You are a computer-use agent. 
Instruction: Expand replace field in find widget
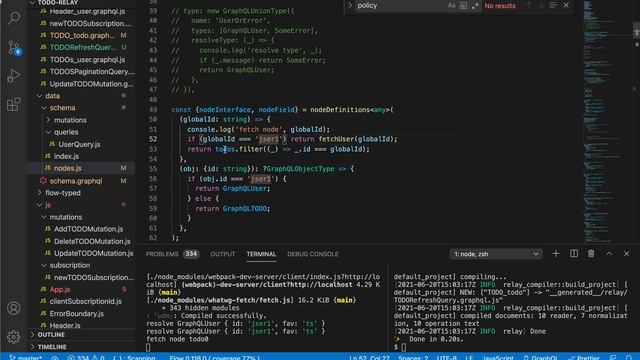point(350,5)
